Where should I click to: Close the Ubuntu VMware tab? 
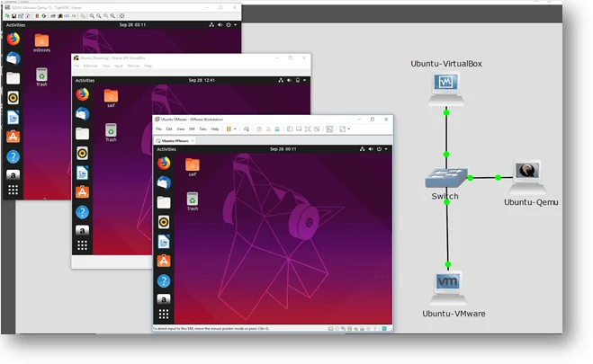[x=193, y=141]
